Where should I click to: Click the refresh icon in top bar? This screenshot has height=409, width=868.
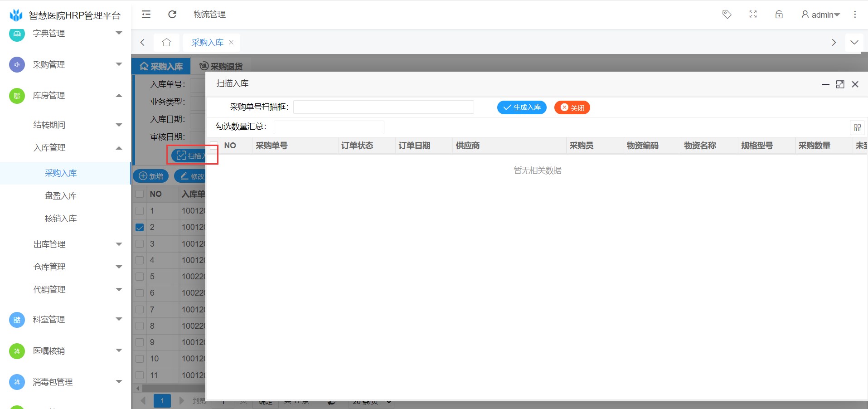pos(172,15)
